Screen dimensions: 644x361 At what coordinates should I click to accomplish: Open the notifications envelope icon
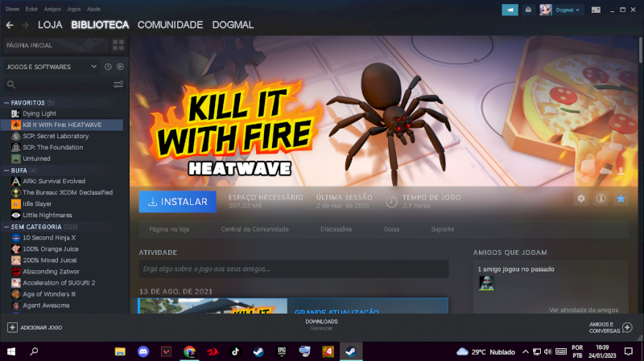[x=528, y=10]
